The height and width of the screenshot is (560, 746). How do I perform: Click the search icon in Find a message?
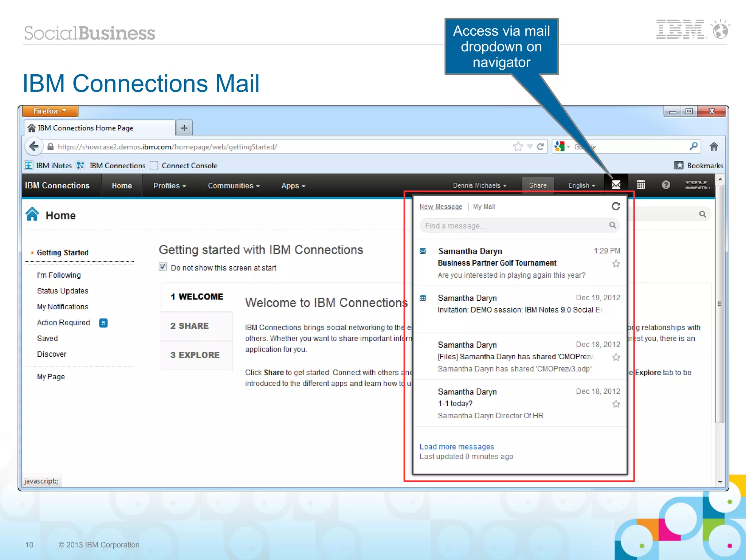point(613,225)
